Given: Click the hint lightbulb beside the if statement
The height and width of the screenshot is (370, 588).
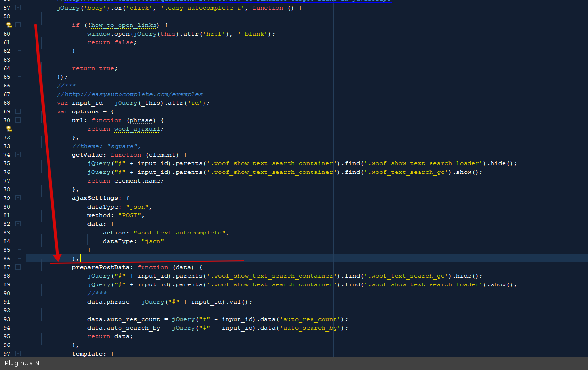Looking at the screenshot, I should [9, 25].
